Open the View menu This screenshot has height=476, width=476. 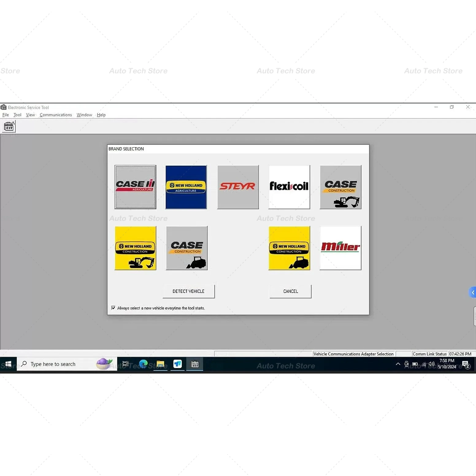(x=30, y=115)
